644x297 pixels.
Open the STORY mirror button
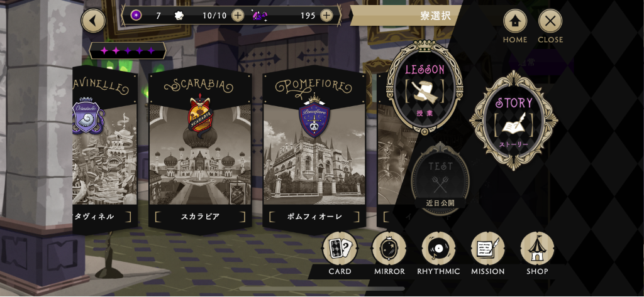click(514, 121)
